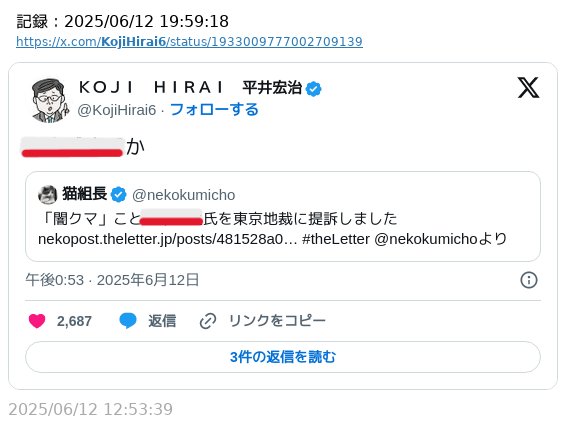Open the @KojiHirai6 handle
The image size is (569, 426).
116,110
